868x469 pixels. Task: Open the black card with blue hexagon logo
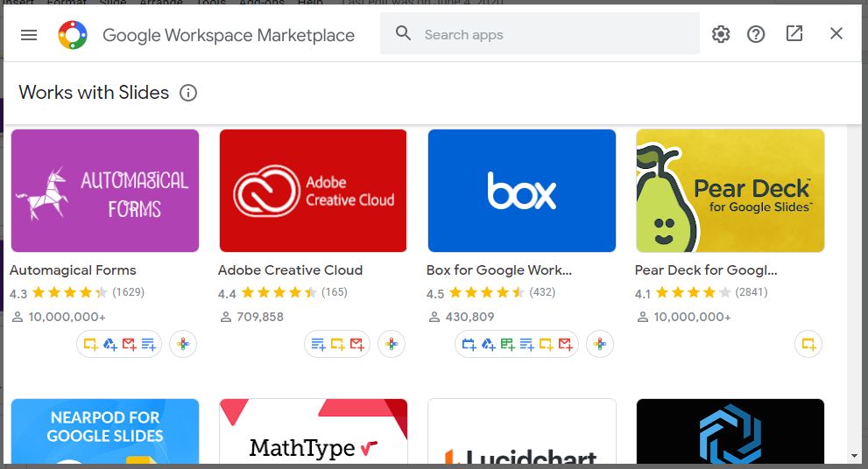pos(730,431)
